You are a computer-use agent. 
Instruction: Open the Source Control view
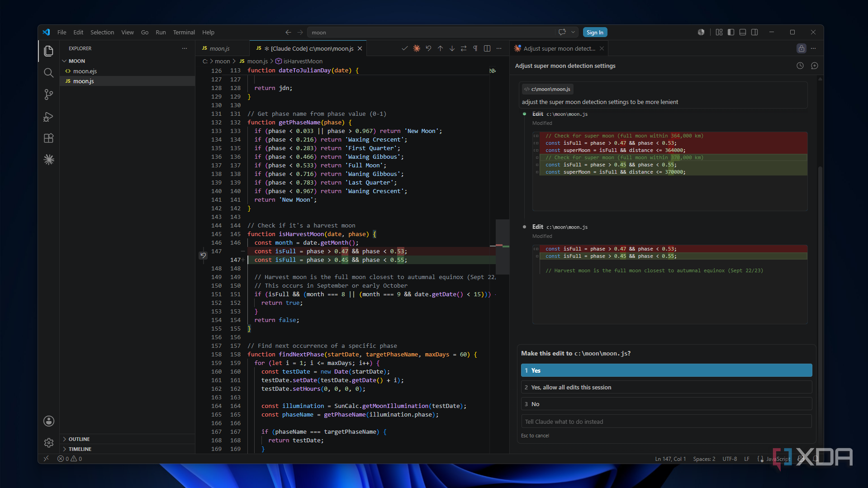coord(49,95)
